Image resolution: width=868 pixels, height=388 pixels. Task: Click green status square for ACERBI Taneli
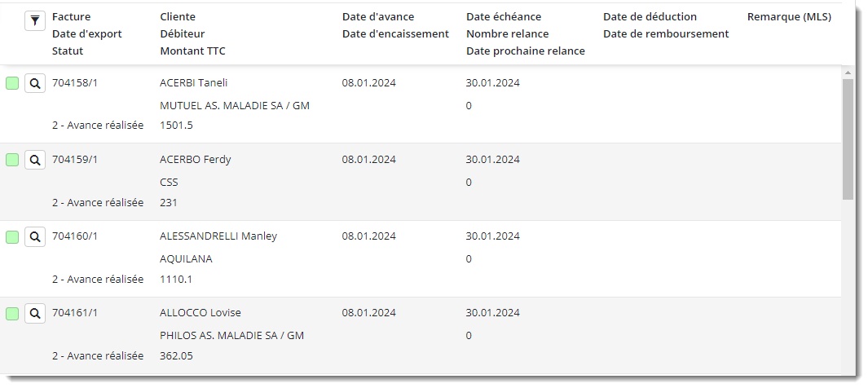point(12,83)
